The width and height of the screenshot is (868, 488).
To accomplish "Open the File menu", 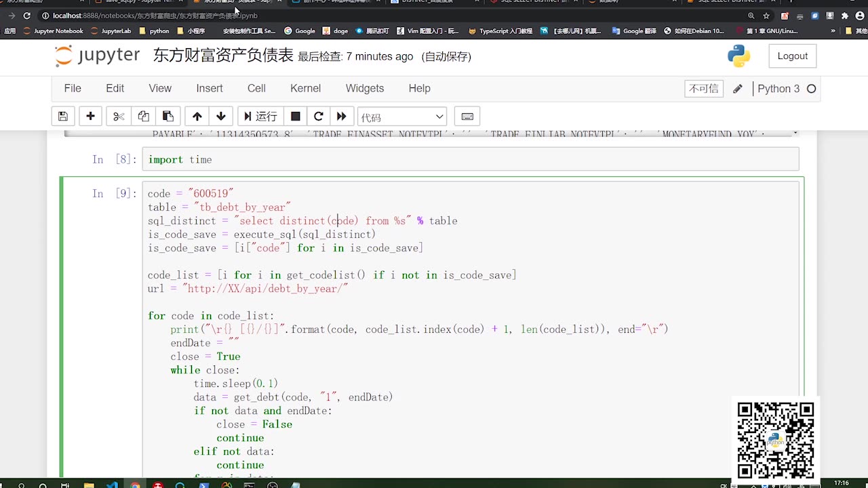I will [x=73, y=88].
